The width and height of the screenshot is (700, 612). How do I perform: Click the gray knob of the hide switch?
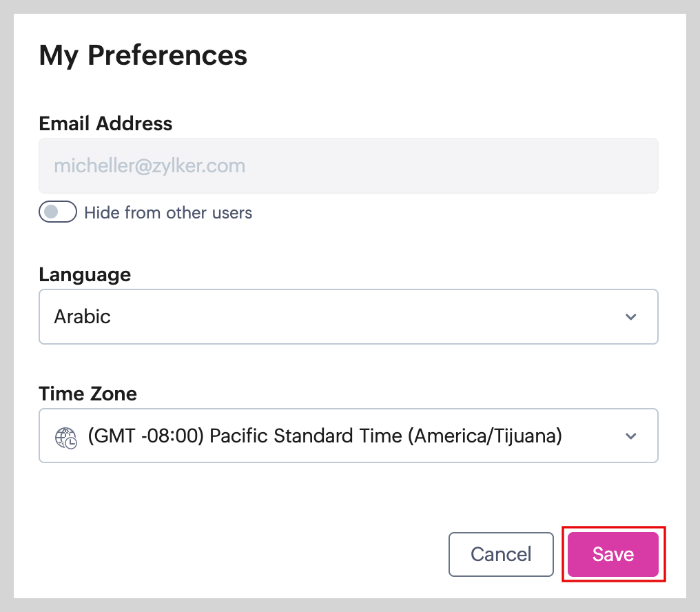[50, 212]
